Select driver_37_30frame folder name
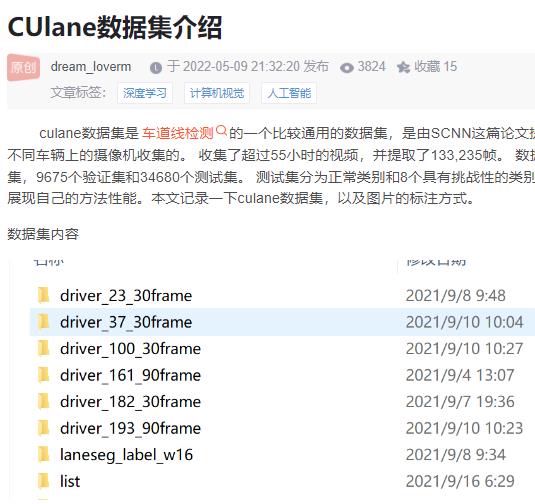 tap(126, 322)
